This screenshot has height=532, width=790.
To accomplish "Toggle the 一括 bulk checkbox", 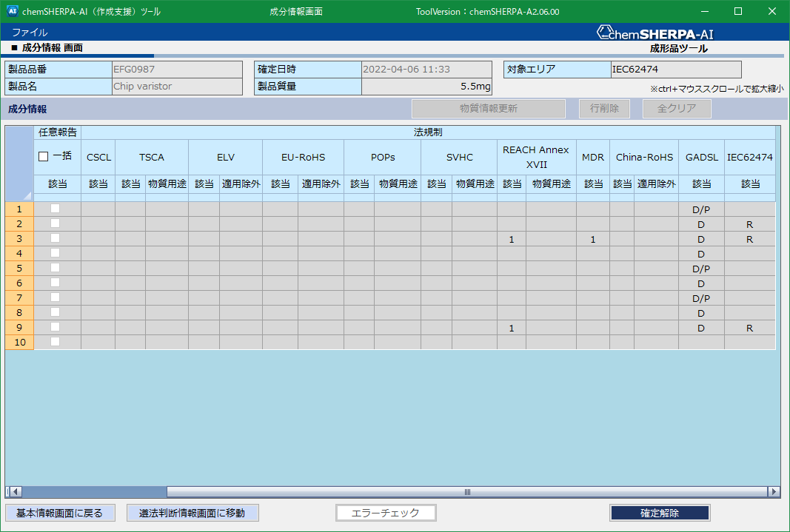I will coord(43,157).
